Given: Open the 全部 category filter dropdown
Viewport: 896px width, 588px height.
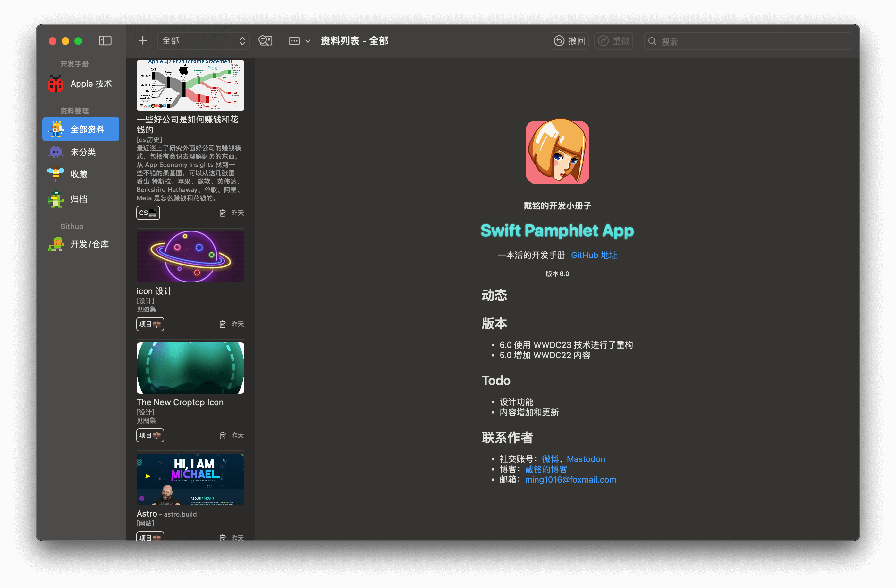Looking at the screenshot, I should pos(203,41).
